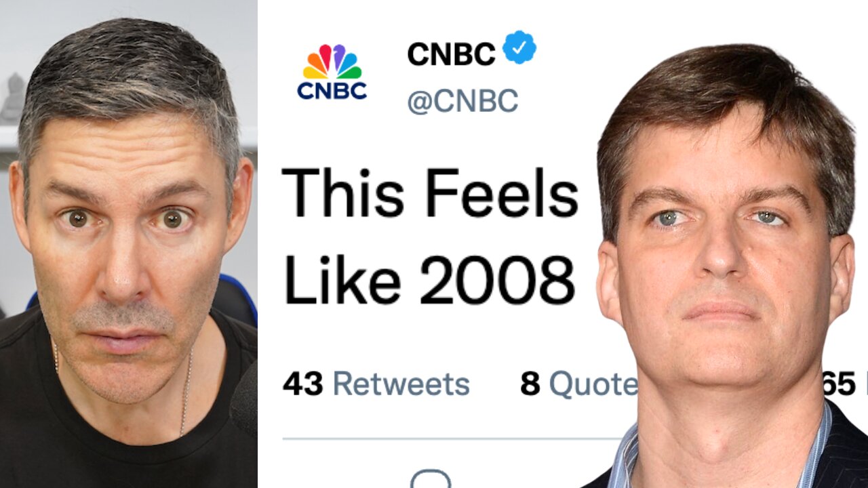Click the @CNBC handle
Image resolution: width=868 pixels, height=488 pixels.
[x=462, y=101]
